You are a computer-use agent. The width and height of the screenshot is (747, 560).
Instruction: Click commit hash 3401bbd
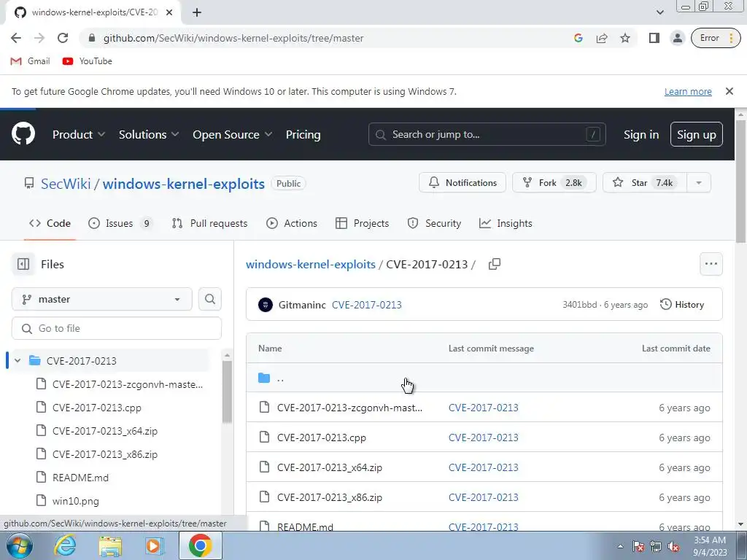(x=579, y=305)
